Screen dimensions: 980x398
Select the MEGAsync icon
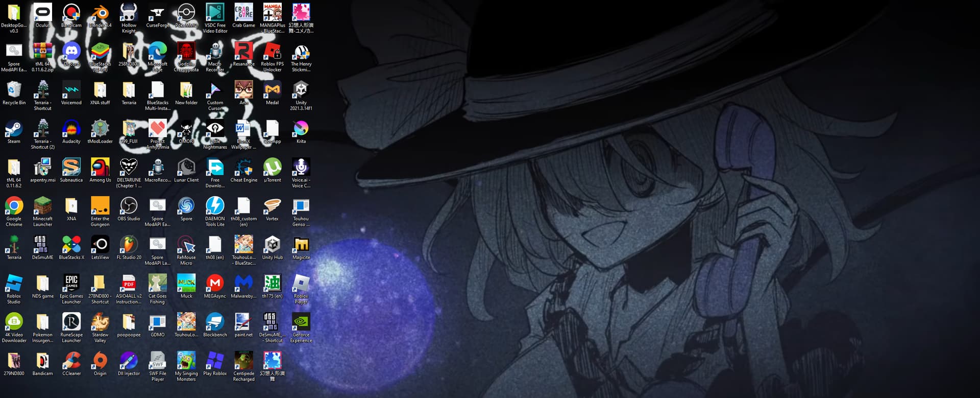[215, 284]
